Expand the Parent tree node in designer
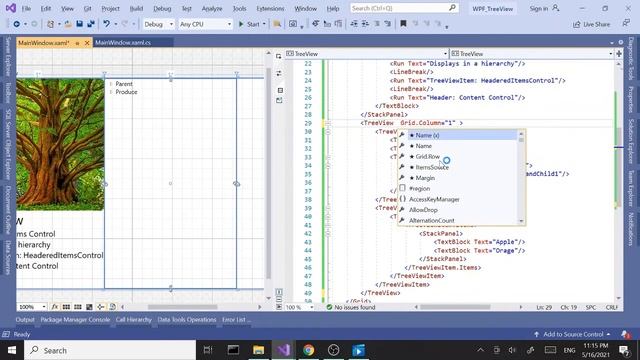640x360 pixels. tap(111, 84)
